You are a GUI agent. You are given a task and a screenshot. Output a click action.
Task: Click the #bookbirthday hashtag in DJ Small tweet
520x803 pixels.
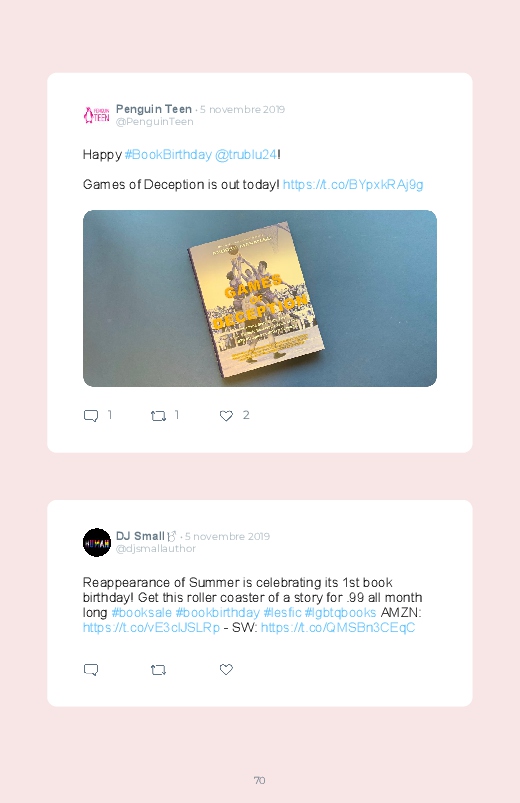point(217,612)
